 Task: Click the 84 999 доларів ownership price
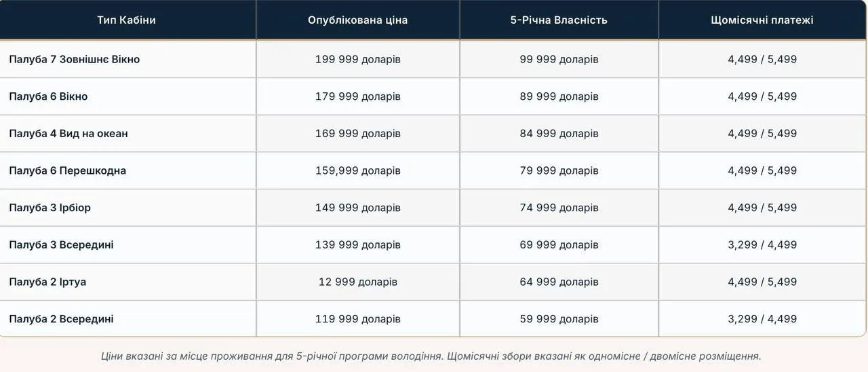[559, 134]
